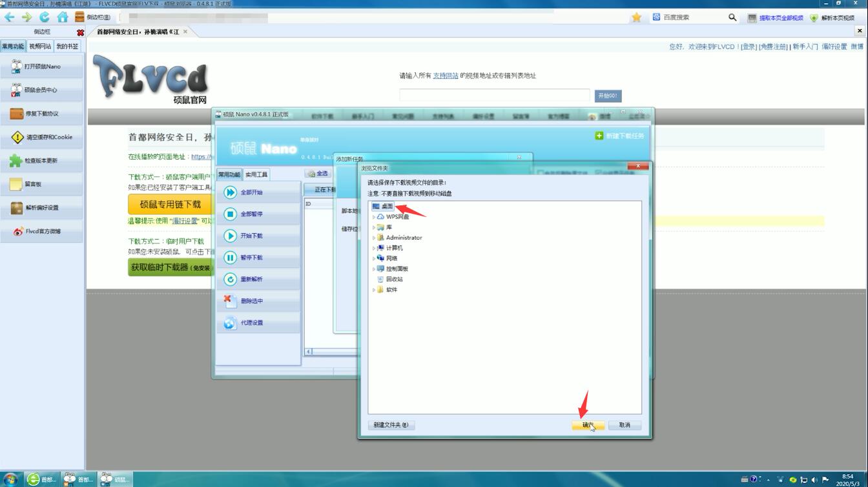Click 清空缓存和Cookie sidebar item
This screenshot has height=487, width=868.
tap(42, 137)
